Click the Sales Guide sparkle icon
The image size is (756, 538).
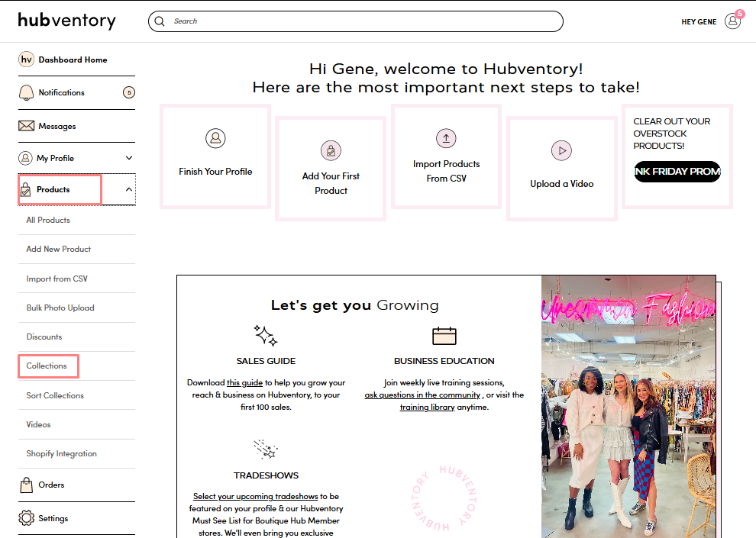266,335
